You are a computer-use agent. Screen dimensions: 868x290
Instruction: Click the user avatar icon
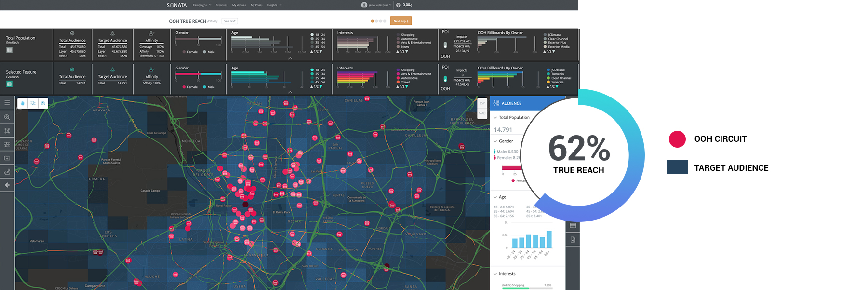[364, 5]
